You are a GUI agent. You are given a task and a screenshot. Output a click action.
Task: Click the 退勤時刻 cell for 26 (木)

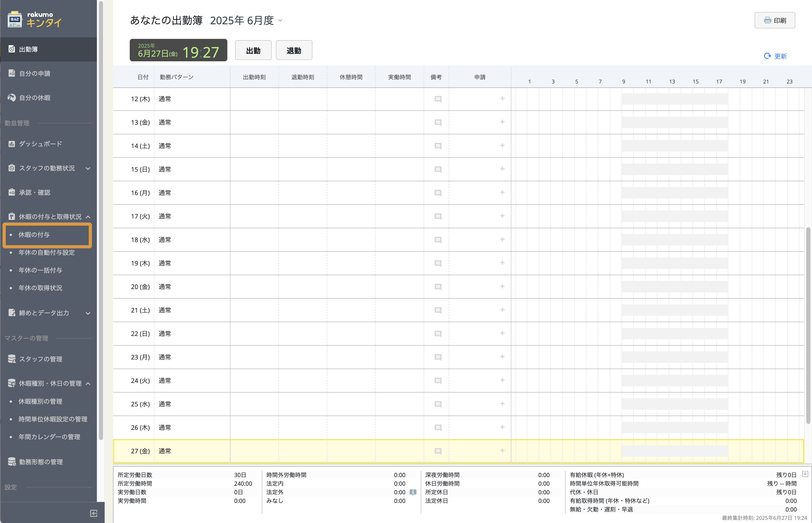pos(303,428)
